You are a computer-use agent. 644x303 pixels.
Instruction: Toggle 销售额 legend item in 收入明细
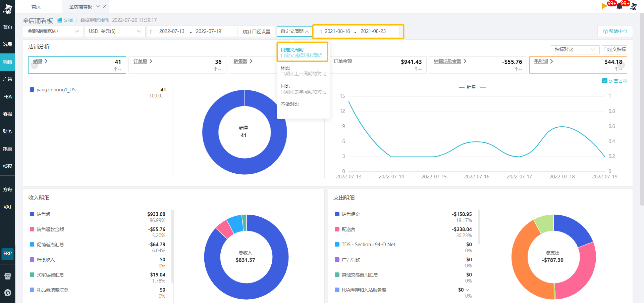point(40,214)
